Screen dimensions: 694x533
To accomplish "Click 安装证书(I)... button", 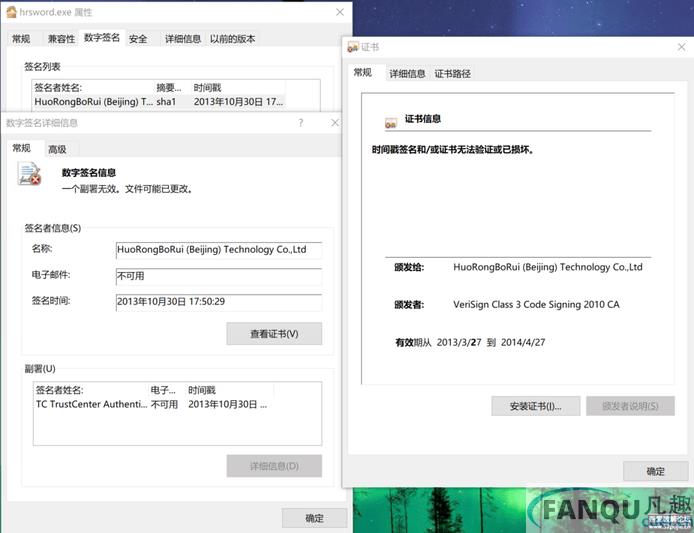I will (536, 406).
